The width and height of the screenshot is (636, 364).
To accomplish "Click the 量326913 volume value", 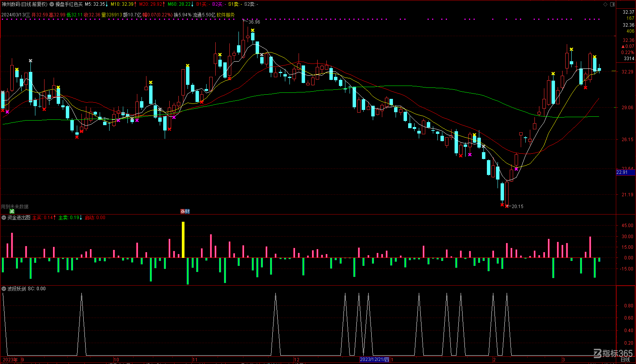I will coord(111,15).
